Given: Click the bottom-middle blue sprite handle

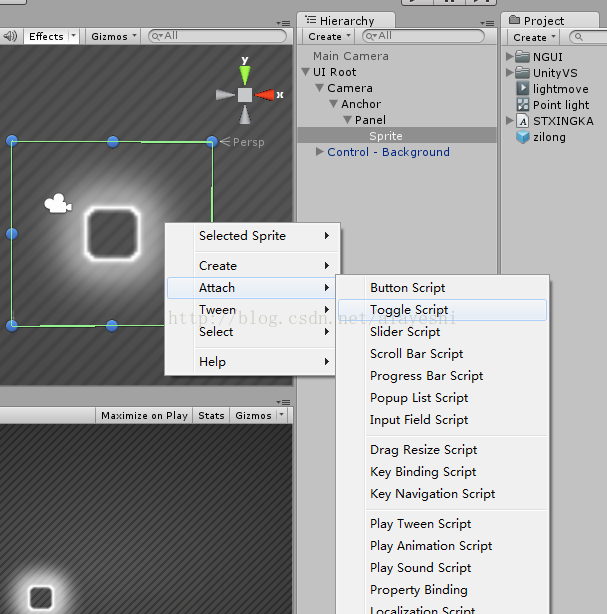Looking at the screenshot, I should click(112, 325).
